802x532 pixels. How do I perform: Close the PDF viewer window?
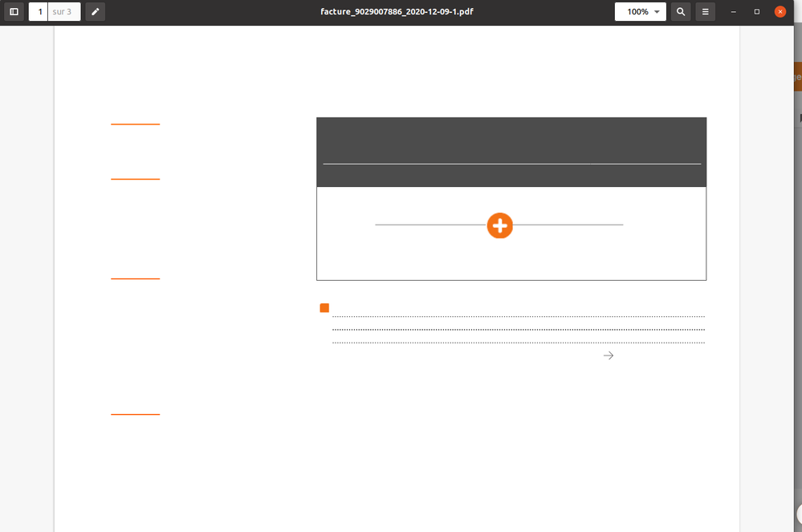[780, 12]
